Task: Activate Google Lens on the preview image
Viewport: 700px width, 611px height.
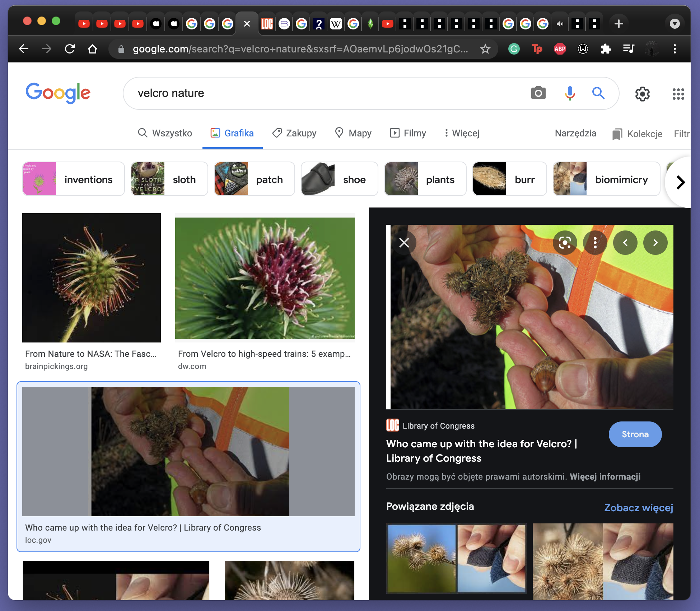Action: click(x=565, y=243)
